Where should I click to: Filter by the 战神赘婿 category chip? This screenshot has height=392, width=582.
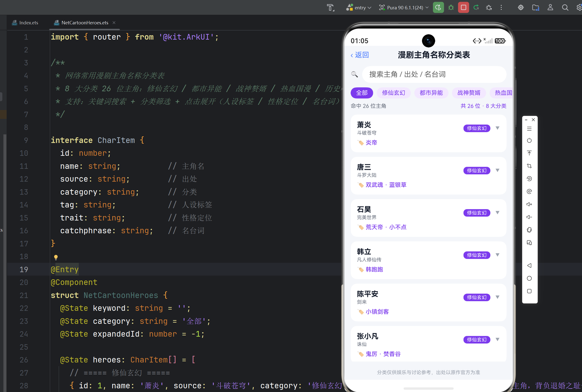point(469,93)
